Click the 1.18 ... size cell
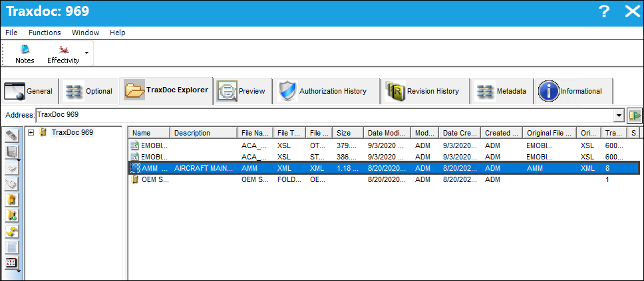 click(x=346, y=168)
